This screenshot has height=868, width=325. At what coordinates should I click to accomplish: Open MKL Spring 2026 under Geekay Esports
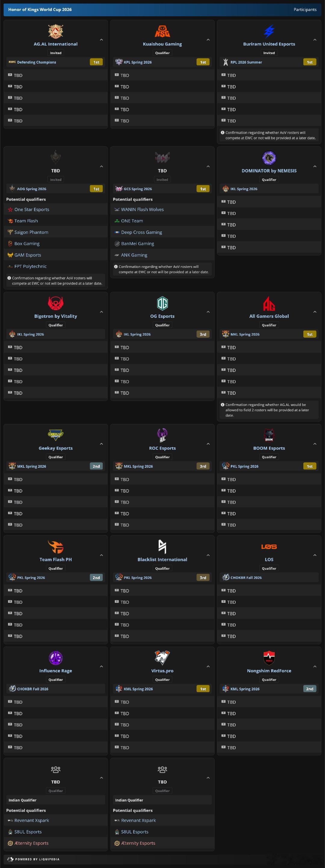coord(32,466)
